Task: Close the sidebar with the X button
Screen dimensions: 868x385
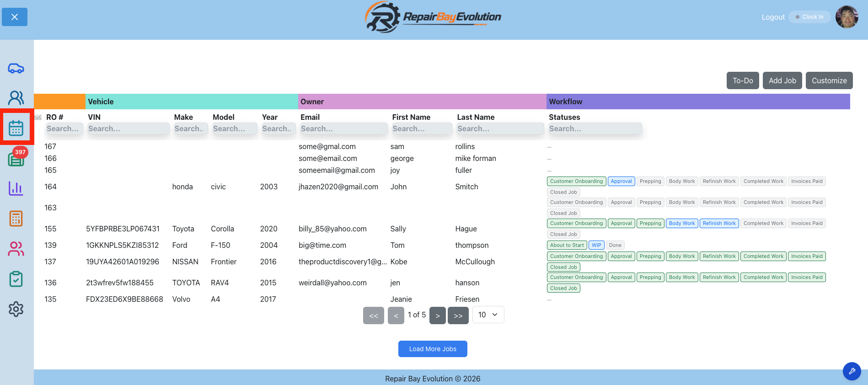Action: coord(15,17)
